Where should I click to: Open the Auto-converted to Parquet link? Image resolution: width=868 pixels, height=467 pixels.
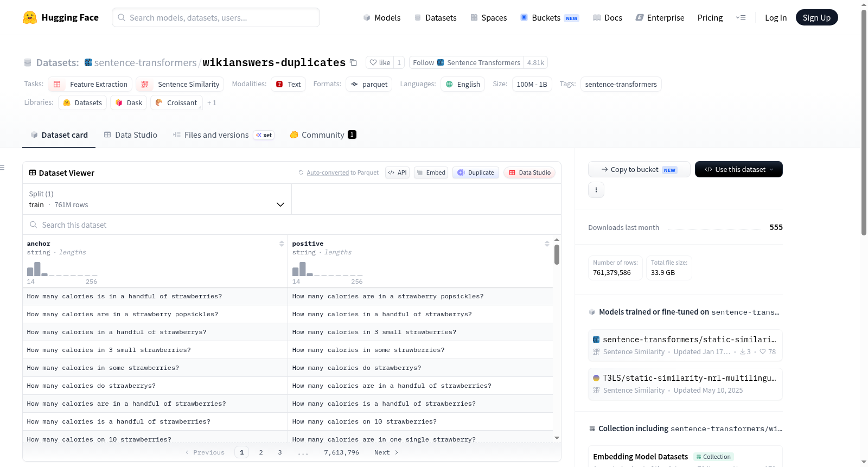[x=343, y=173]
